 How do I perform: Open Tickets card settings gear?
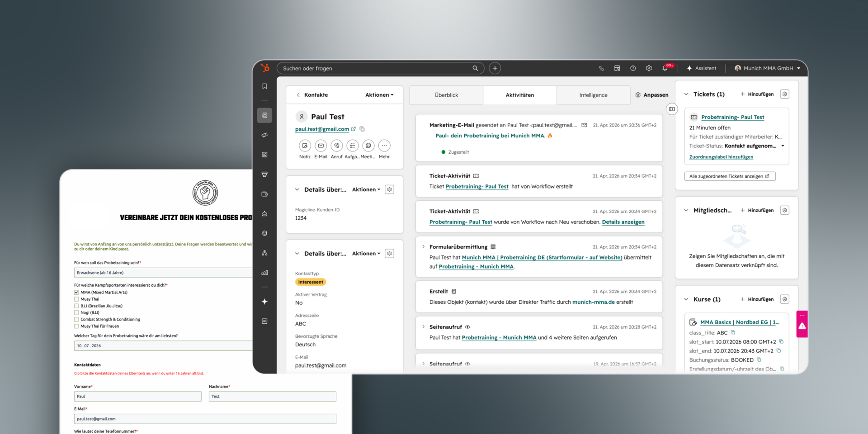785,94
